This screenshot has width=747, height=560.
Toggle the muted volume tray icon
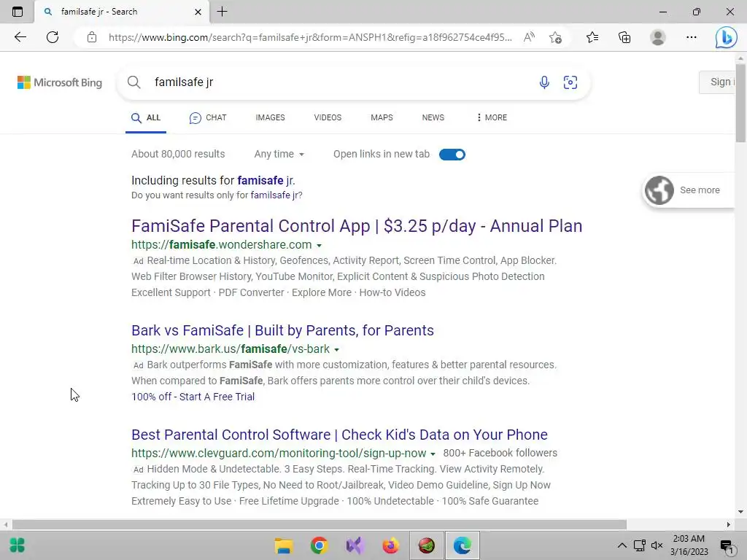click(657, 545)
